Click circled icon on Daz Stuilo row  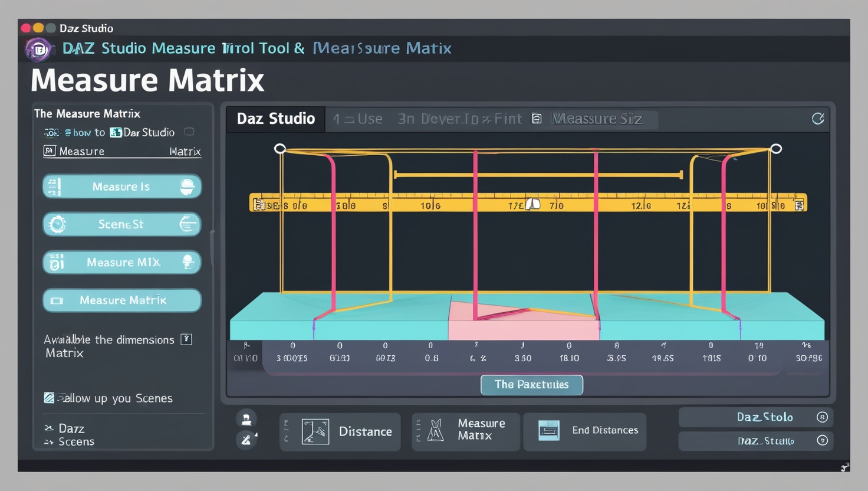pos(822,440)
